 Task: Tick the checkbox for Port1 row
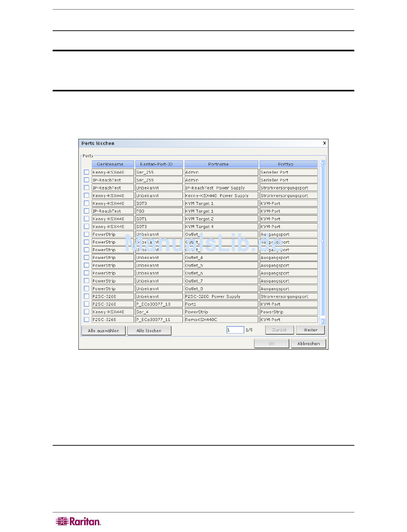coord(87,304)
